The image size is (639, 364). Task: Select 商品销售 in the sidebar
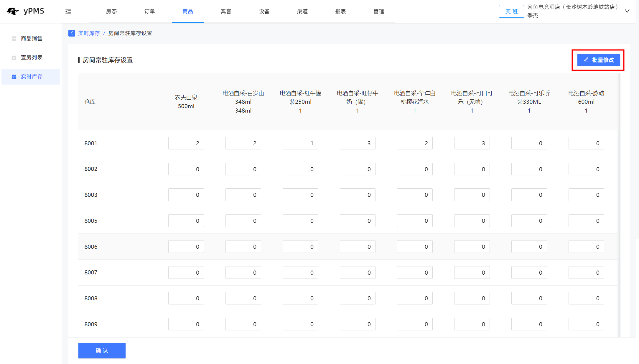[x=31, y=39]
